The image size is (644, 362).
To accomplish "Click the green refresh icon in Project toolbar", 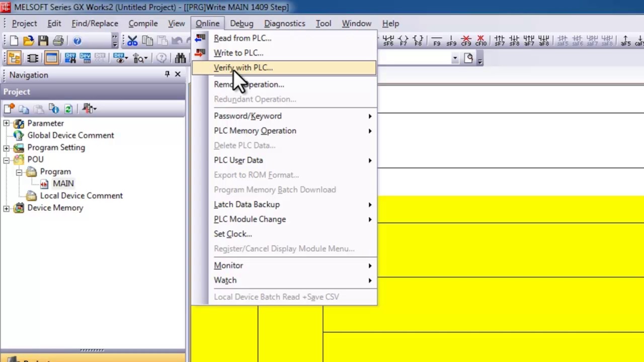I will (68, 109).
